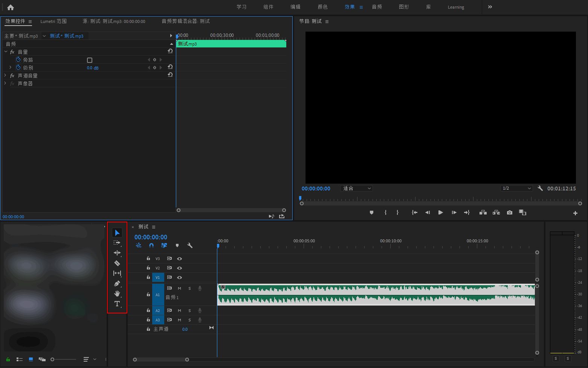Click the Extract button
This screenshot has width=588, height=368.
tap(496, 213)
